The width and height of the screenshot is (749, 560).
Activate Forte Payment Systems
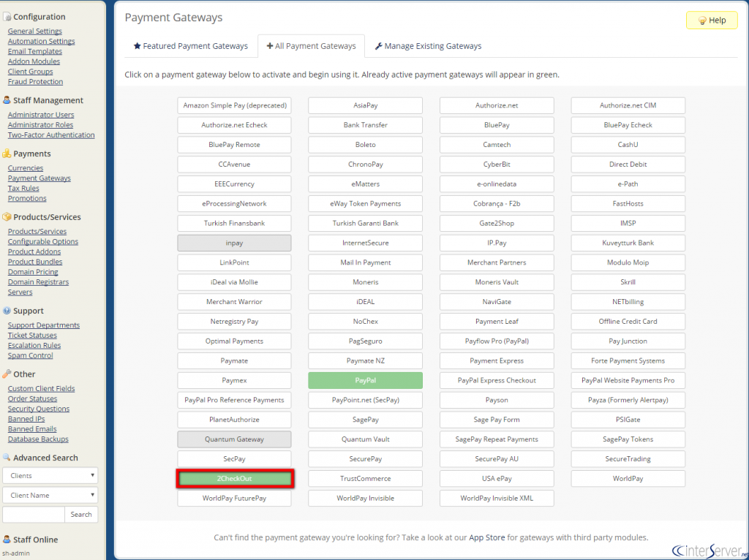(x=628, y=361)
